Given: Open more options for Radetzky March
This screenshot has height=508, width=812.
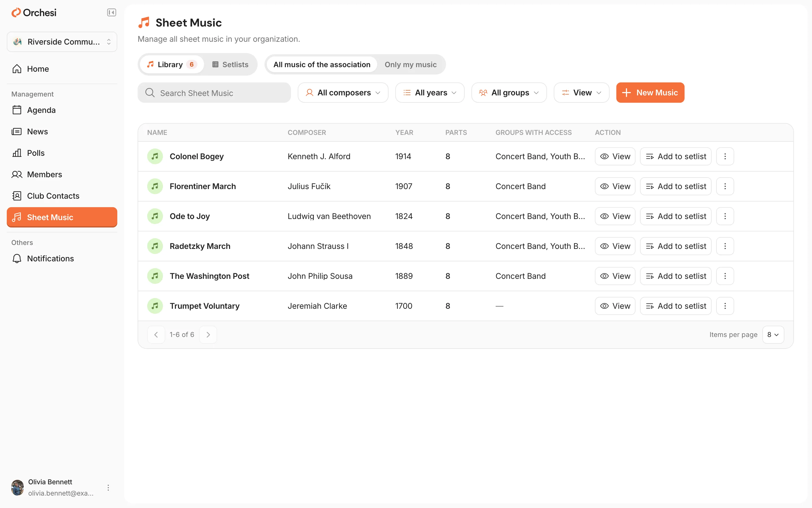Looking at the screenshot, I should tap(725, 246).
